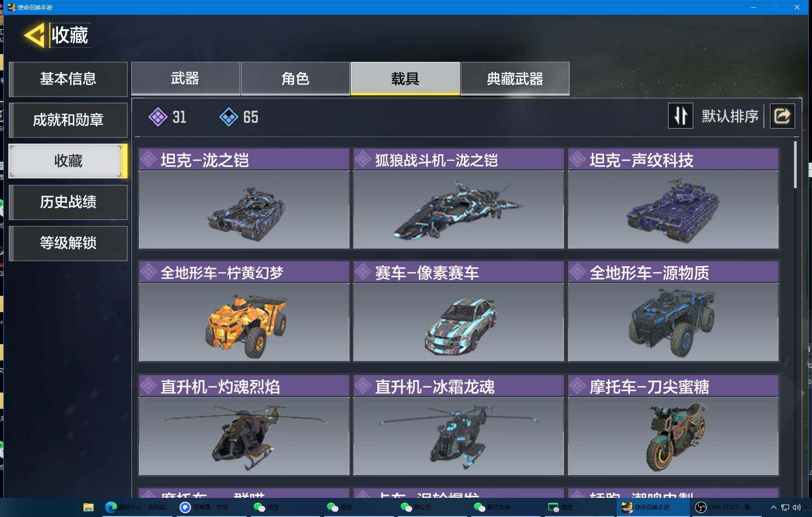Viewport: 812px width, 517px height.
Task: Open 成就和勋章 section
Action: [68, 120]
